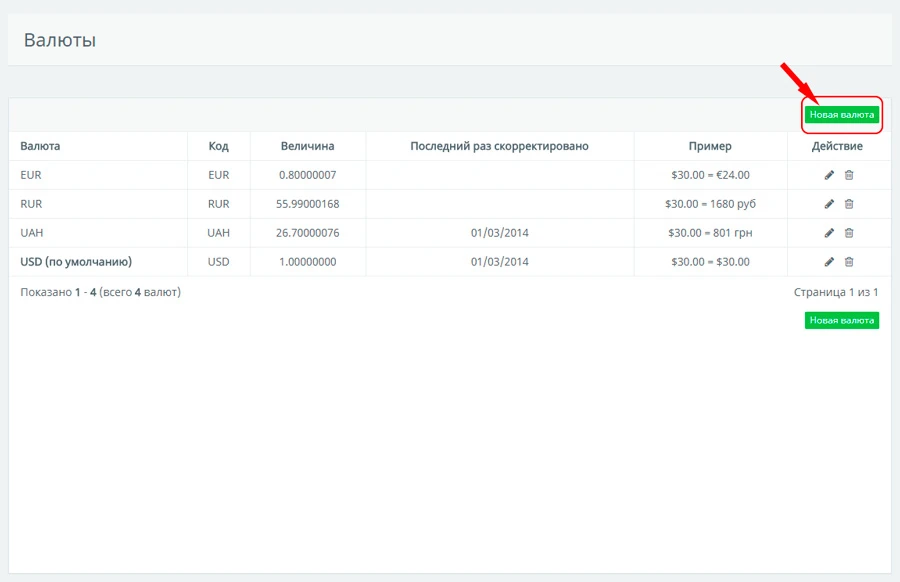900x582 pixels.
Task: Click the Величина column header
Action: click(307, 146)
